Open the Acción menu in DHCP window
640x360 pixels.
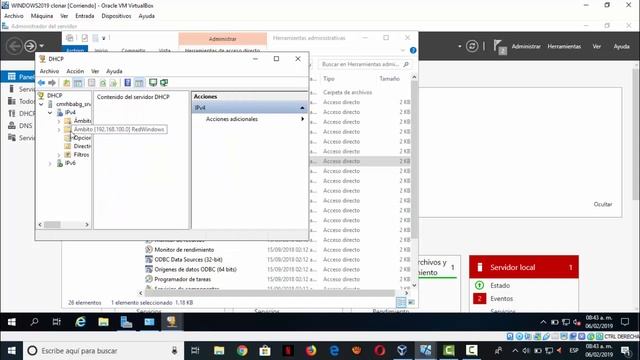(x=75, y=71)
